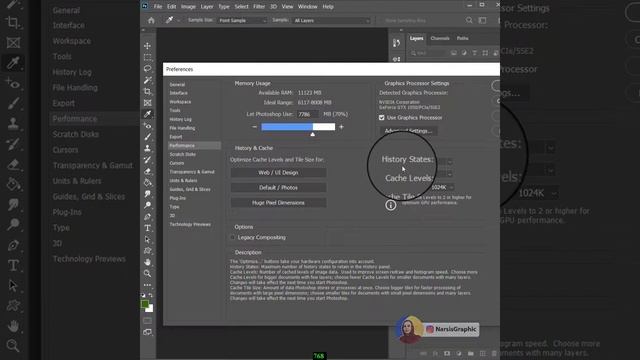Switch to the Channels tab

point(440,38)
